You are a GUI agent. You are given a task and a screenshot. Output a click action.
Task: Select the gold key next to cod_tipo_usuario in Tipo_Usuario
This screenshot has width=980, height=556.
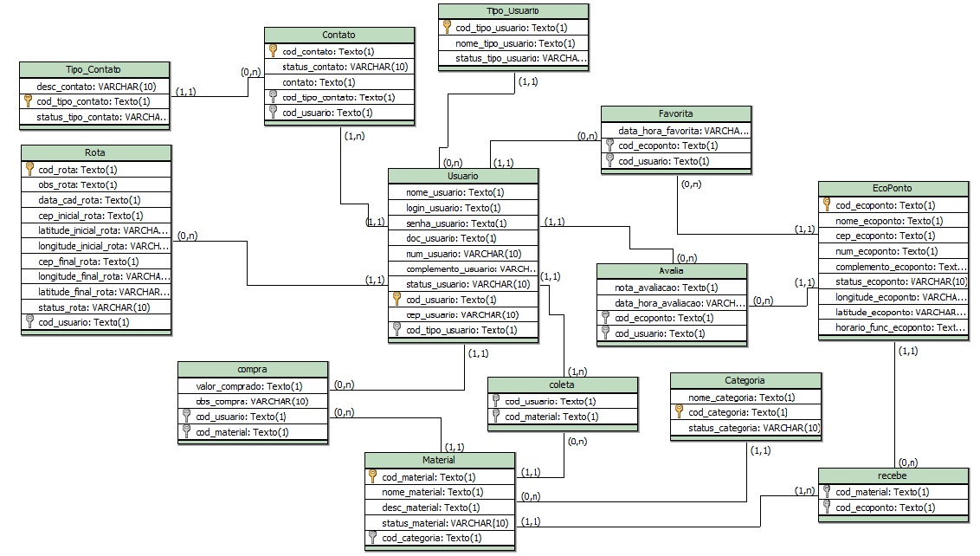click(447, 27)
